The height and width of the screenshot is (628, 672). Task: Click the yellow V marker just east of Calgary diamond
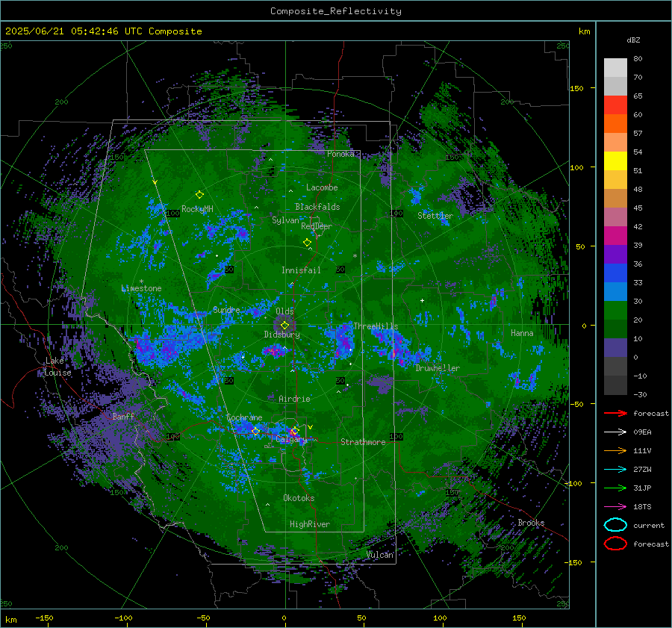[311, 427]
